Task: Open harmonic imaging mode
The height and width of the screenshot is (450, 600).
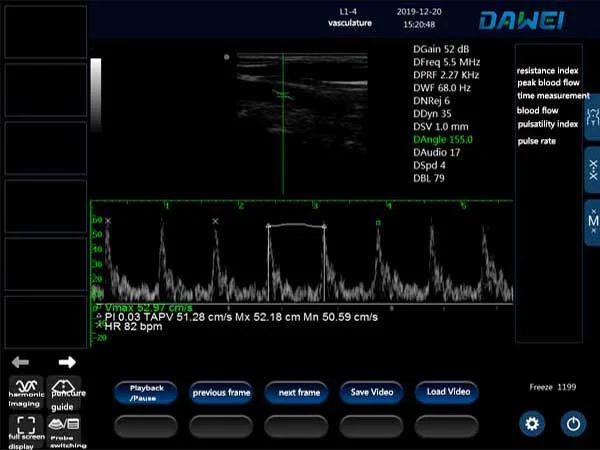Action: [26, 389]
